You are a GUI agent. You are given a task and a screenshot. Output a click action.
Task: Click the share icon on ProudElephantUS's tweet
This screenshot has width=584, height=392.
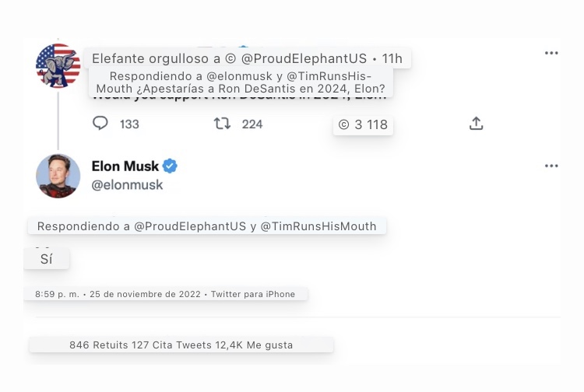(477, 124)
